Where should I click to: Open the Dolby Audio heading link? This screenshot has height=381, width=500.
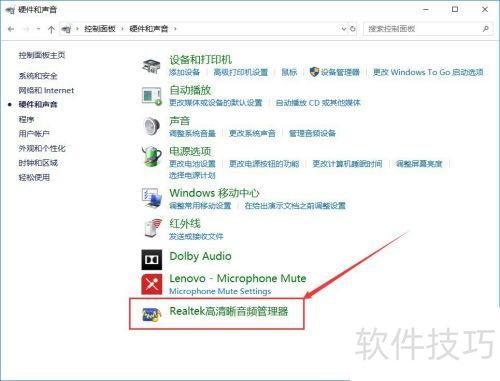[200, 256]
